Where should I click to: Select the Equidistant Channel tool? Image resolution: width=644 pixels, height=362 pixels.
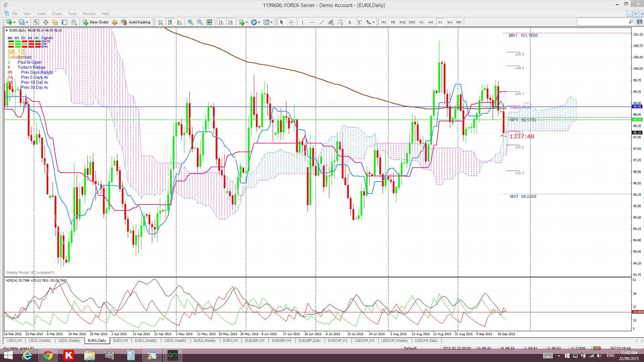[x=331, y=22]
